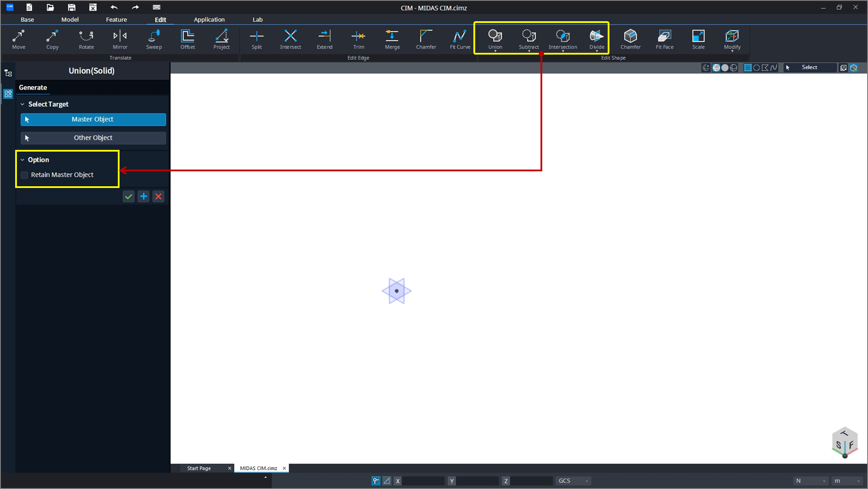Switch to the Model ribbon tab

pos(70,19)
